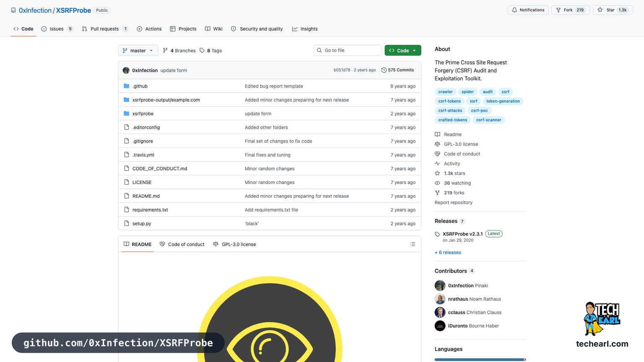Click the repository book icon beside 0xInfection
Screen dimensions: 644x362
pos(13,10)
